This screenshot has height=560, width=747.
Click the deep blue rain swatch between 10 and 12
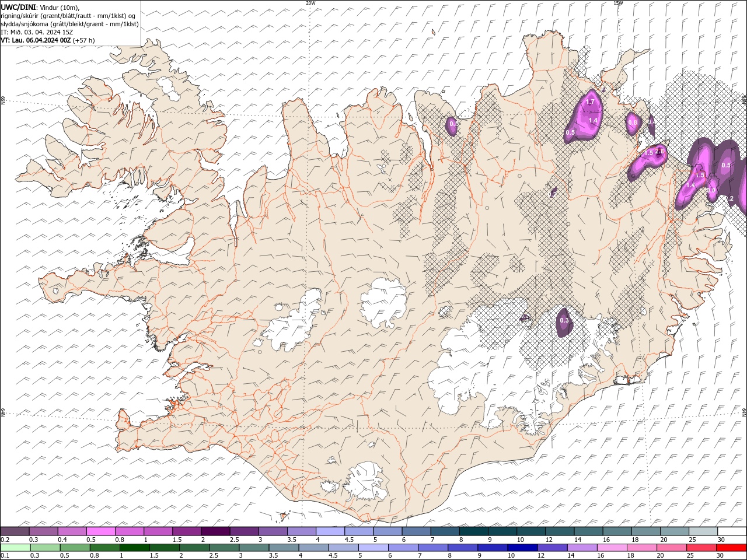[522, 548]
